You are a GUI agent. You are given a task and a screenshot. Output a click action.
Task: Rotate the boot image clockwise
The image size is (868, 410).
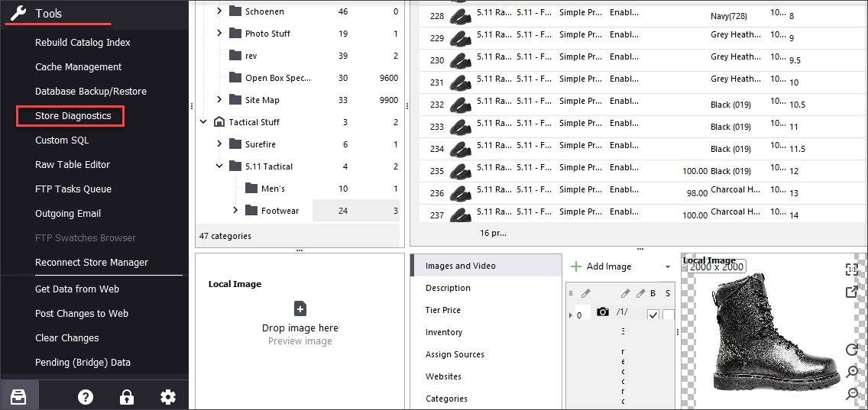(851, 349)
